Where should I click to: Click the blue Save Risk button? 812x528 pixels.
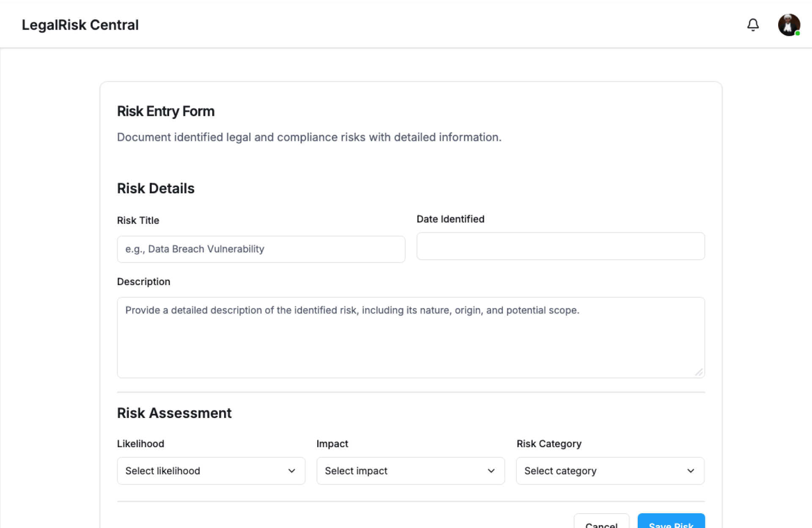671,523
